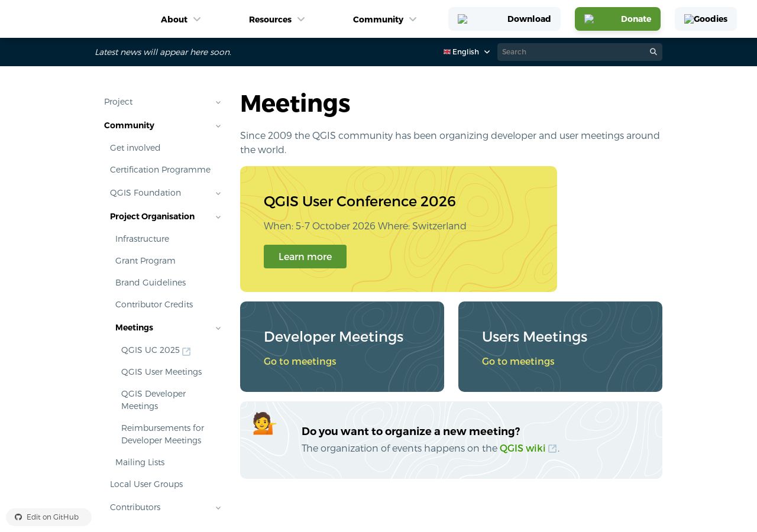Collapse the Project Organisation chevron
This screenshot has width=757, height=532.
coord(218,217)
